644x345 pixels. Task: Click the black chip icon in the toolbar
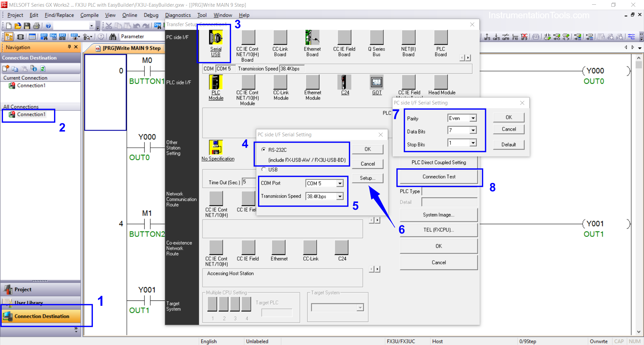[x=20, y=37]
